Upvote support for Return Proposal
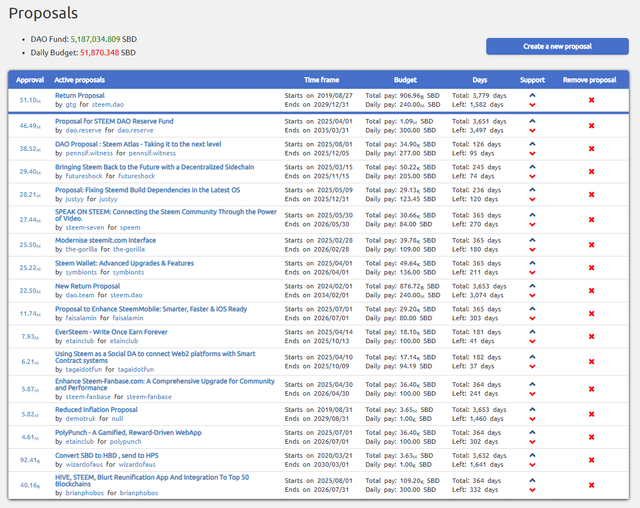The height and width of the screenshot is (508, 640). (x=532, y=95)
